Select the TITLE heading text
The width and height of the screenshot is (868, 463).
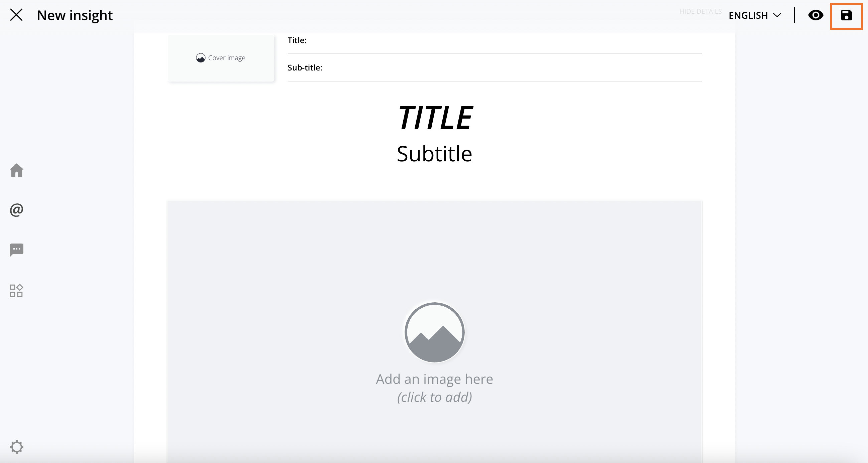[435, 118]
